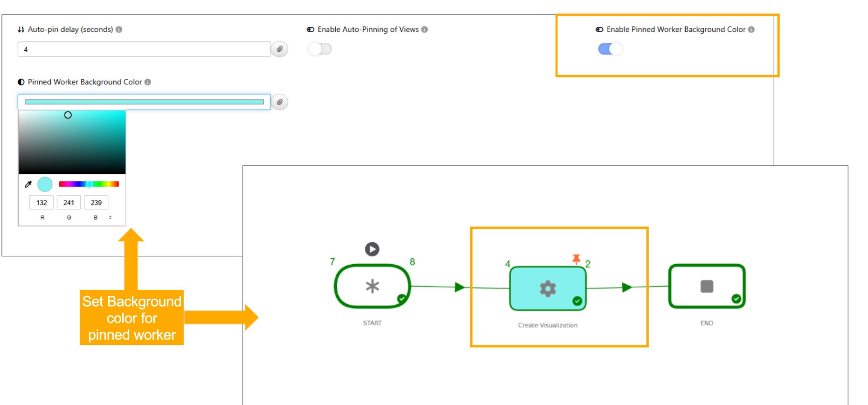This screenshot has width=868, height=405.
Task: Click paperclip icon beside background color field
Action: click(x=279, y=102)
